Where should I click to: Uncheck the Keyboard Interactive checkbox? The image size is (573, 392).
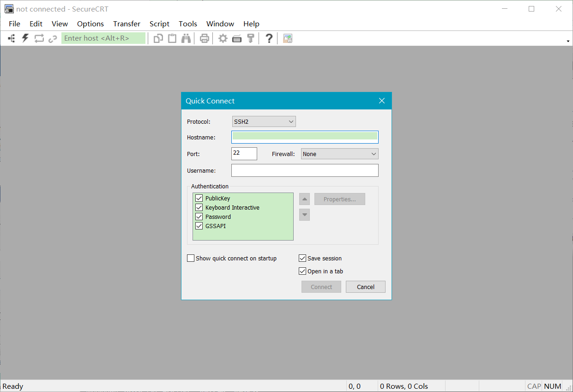pos(199,207)
